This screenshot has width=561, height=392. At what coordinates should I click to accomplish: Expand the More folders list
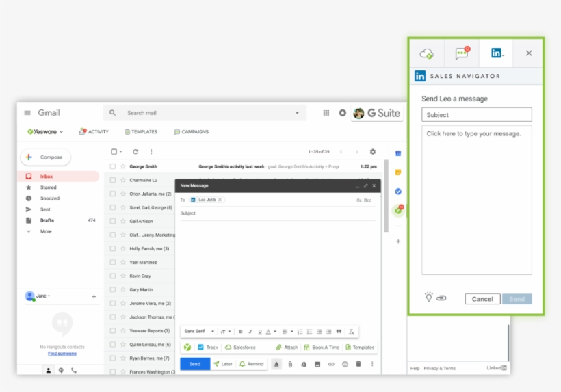[45, 231]
